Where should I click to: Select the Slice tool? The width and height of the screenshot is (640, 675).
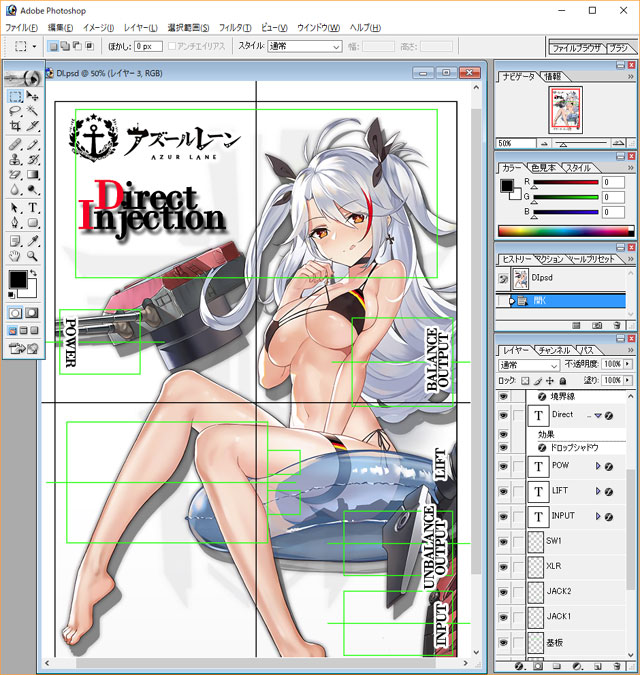click(32, 126)
